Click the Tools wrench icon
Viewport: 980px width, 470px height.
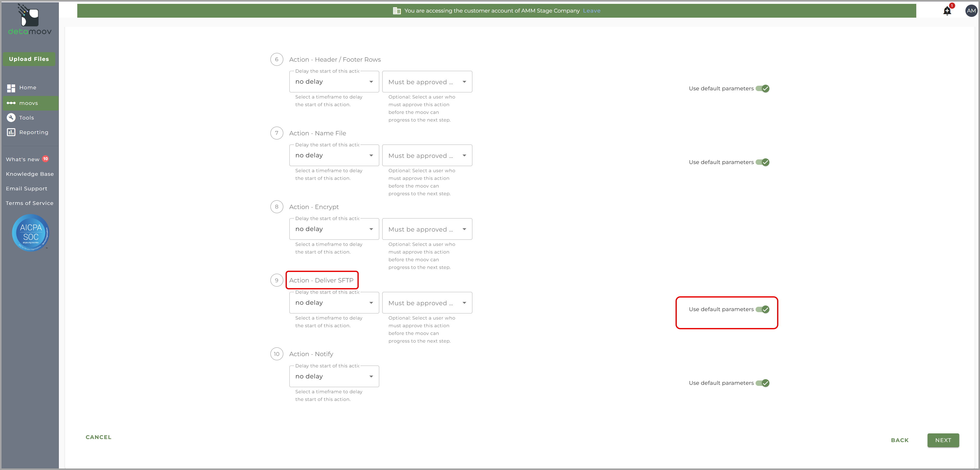tap(11, 117)
